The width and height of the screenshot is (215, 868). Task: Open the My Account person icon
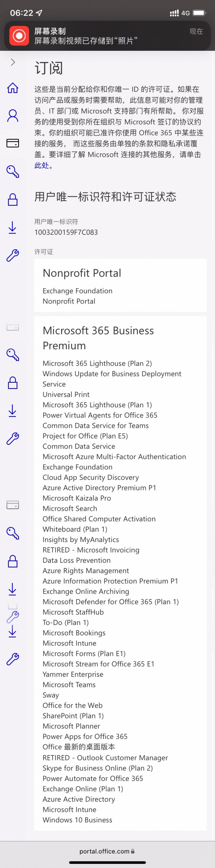click(13, 115)
